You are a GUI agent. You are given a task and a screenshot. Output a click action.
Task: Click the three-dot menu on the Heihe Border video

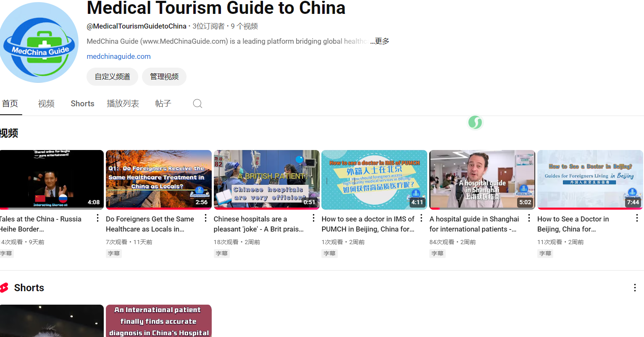click(97, 218)
